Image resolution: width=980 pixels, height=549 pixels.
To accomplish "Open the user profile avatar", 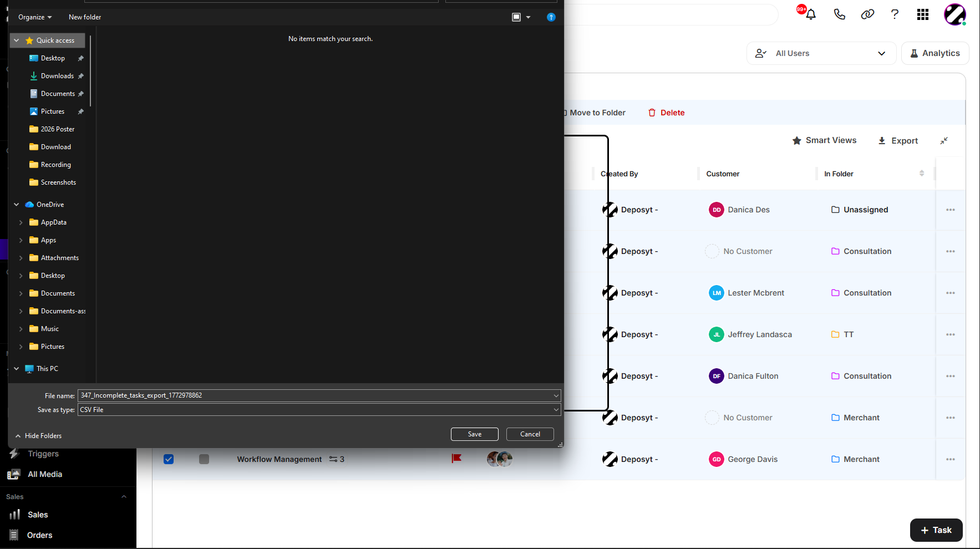I will (x=955, y=14).
